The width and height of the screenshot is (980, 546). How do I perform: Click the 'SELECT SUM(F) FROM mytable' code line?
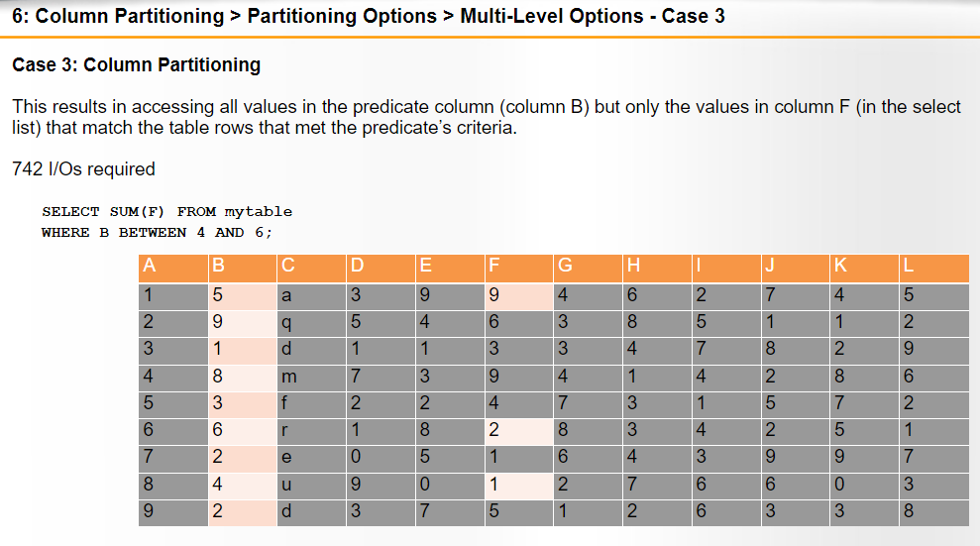point(166,212)
